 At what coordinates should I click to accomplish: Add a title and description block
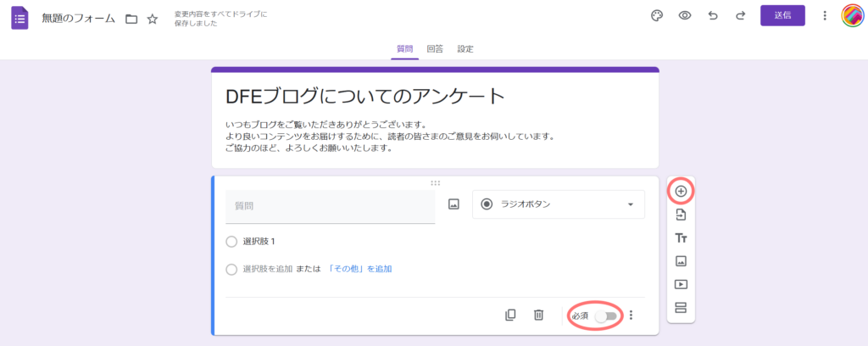pos(681,238)
